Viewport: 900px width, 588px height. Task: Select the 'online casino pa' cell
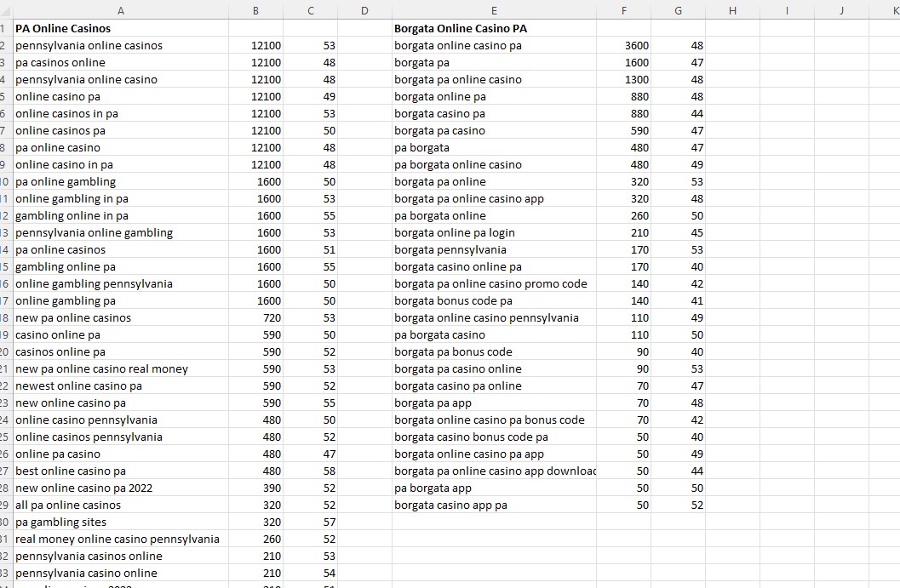121,96
